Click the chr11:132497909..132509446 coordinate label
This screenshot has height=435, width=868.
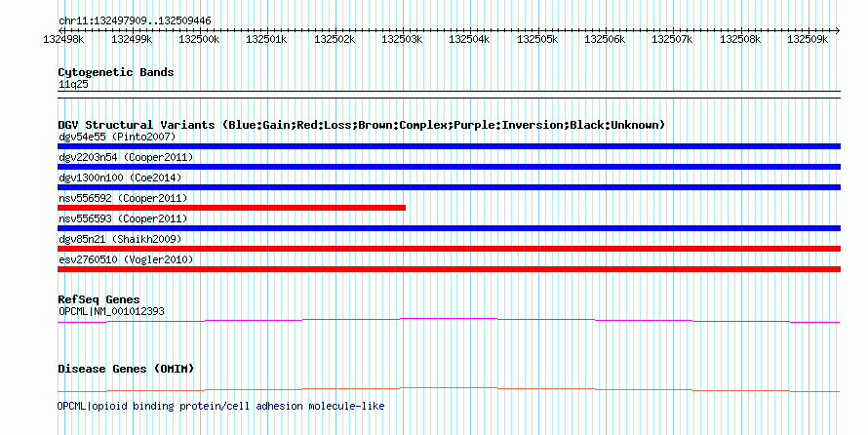tap(135, 21)
